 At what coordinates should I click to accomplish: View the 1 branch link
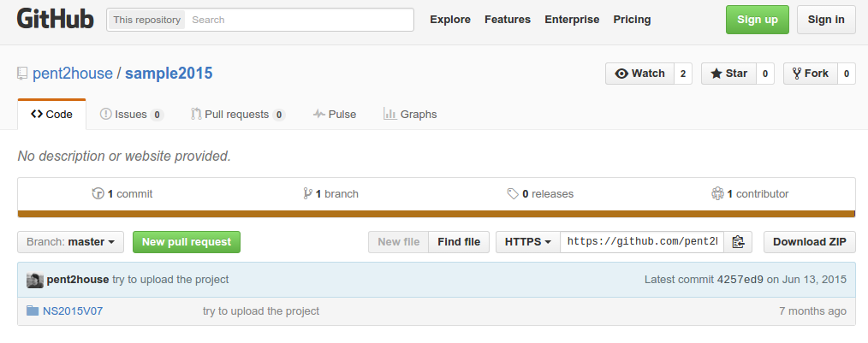pyautogui.click(x=331, y=193)
